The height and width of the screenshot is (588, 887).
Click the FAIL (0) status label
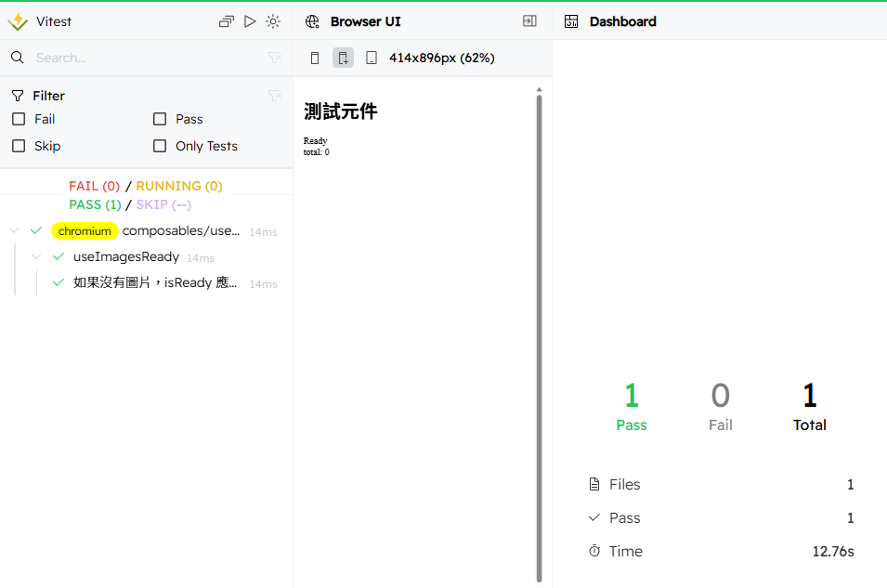[x=93, y=186]
